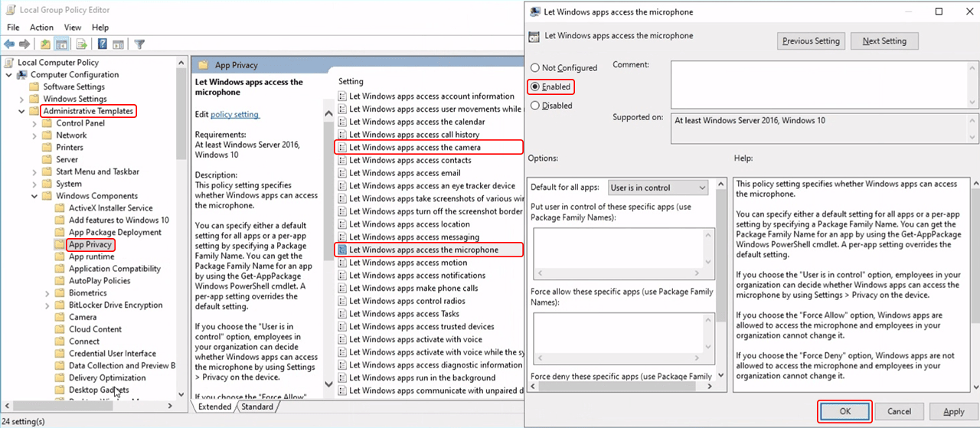Click the Forward arrow toolbar icon
Viewport: 980px width, 428px height.
(24, 44)
